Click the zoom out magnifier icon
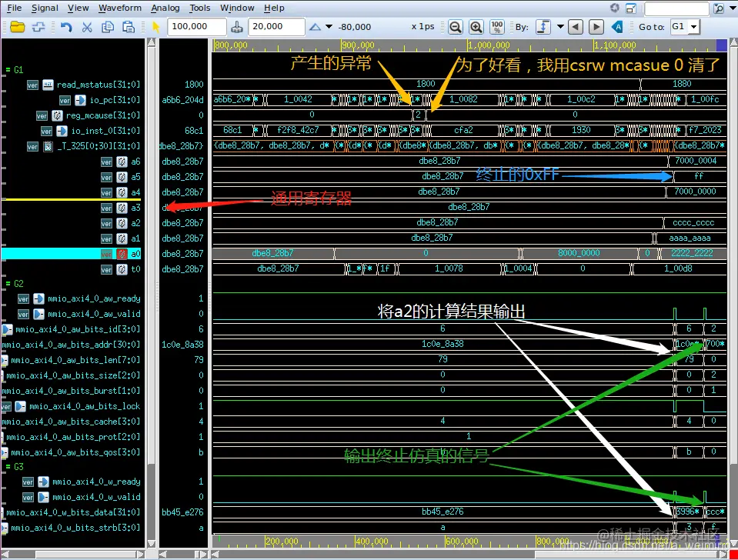 (x=455, y=27)
